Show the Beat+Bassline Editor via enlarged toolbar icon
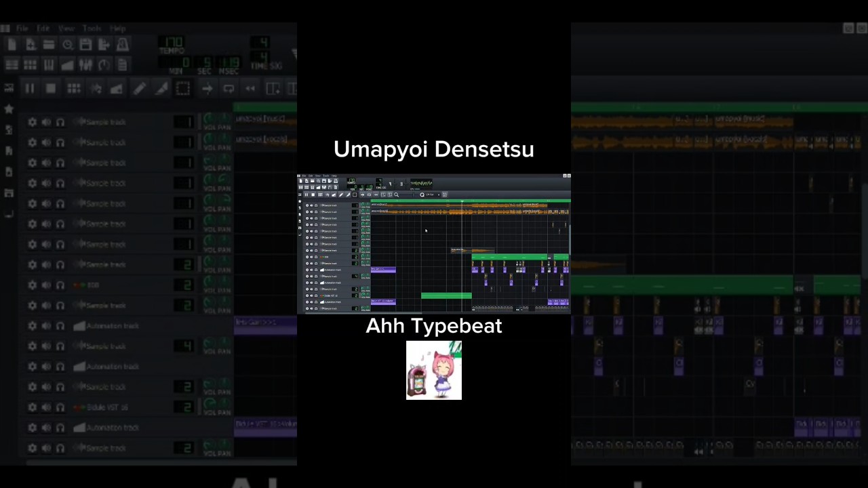 point(31,65)
